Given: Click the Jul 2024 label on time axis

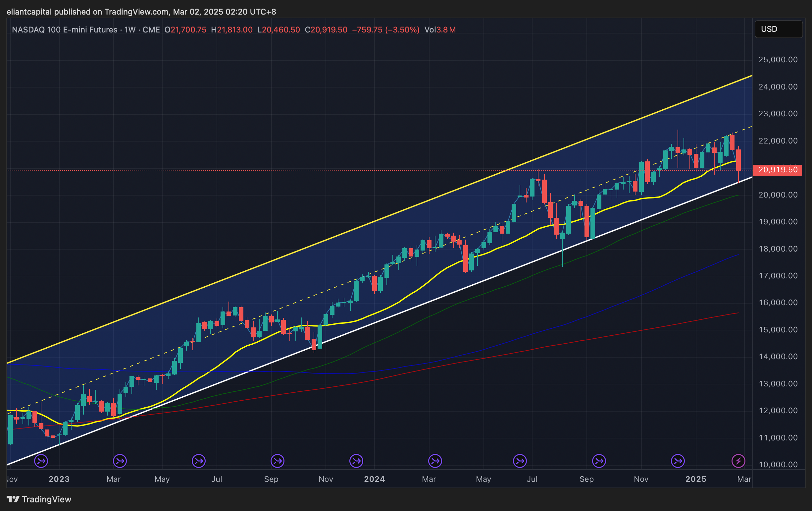Looking at the screenshot, I should tap(532, 479).
